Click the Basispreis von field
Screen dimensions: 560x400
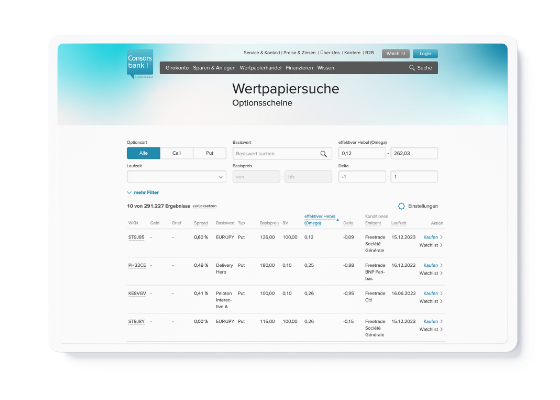[x=256, y=177]
